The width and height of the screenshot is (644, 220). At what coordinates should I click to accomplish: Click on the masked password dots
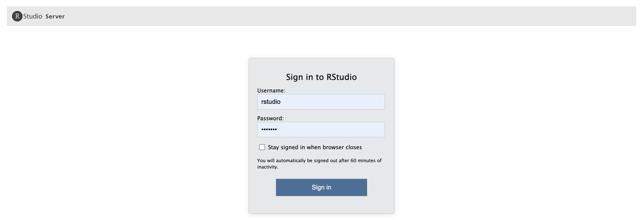coord(269,129)
